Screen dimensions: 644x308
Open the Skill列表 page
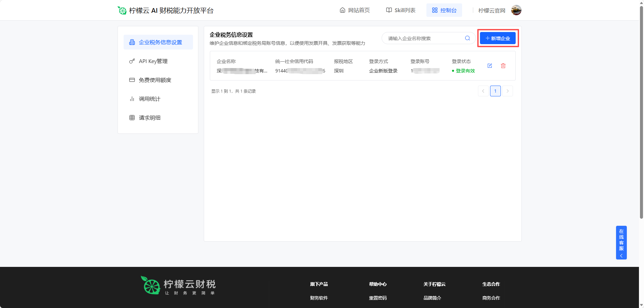click(x=401, y=10)
